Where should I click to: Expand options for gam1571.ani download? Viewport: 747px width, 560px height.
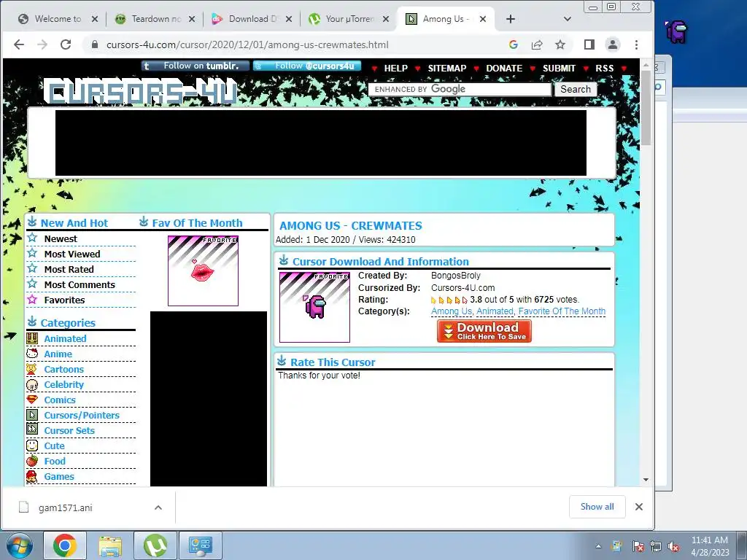point(158,507)
